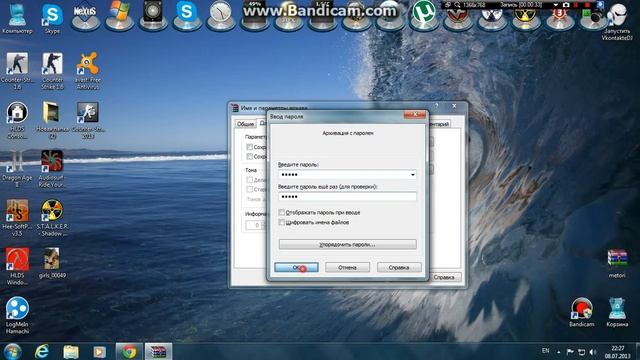Confirm the password with the OK button
This screenshot has width=640, height=360.
coord(296,267)
